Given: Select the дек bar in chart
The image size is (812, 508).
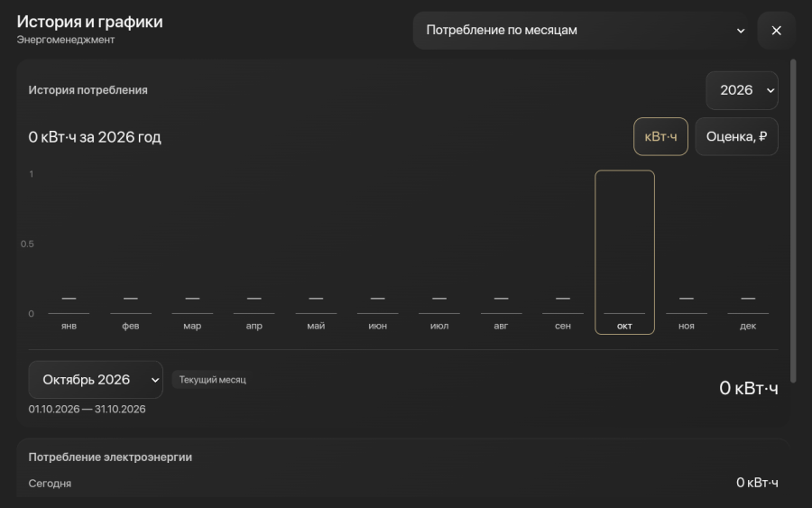Looking at the screenshot, I should pyautogui.click(x=748, y=252).
